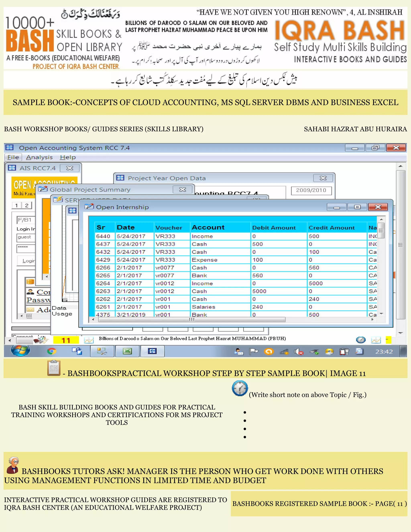The height and width of the screenshot is (532, 411).
Task: Click the masked password field
Action: [x=26, y=249]
